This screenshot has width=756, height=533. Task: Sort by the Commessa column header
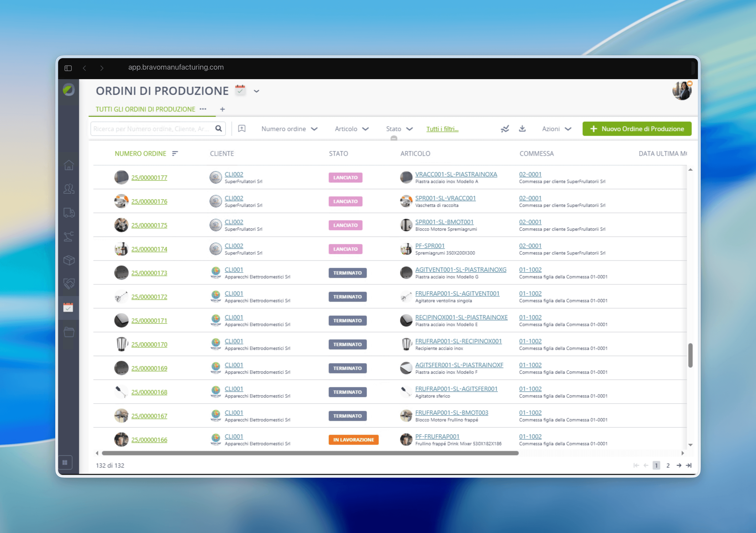click(537, 154)
